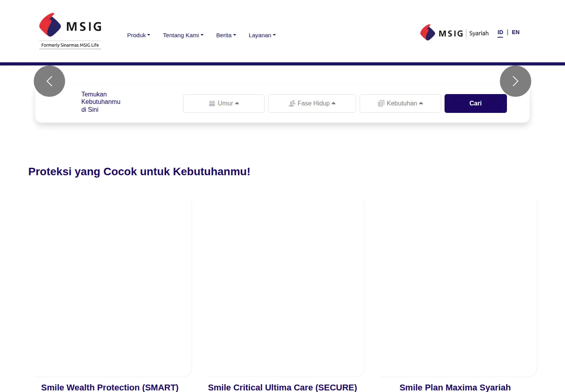Open the Kebutuhan dropdown
The width and height of the screenshot is (565, 392).
400,103
